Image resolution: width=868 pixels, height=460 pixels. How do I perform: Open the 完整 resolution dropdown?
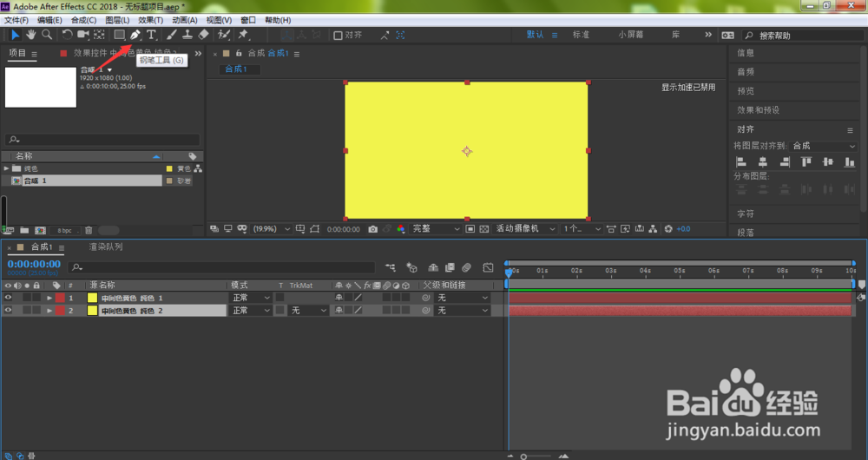pyautogui.click(x=437, y=229)
